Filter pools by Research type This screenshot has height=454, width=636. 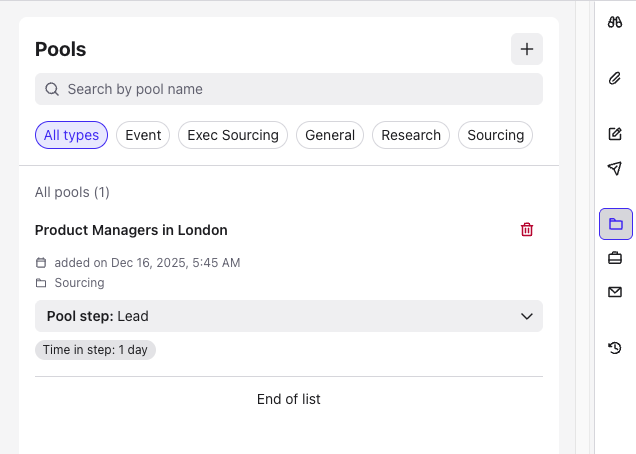(x=411, y=135)
